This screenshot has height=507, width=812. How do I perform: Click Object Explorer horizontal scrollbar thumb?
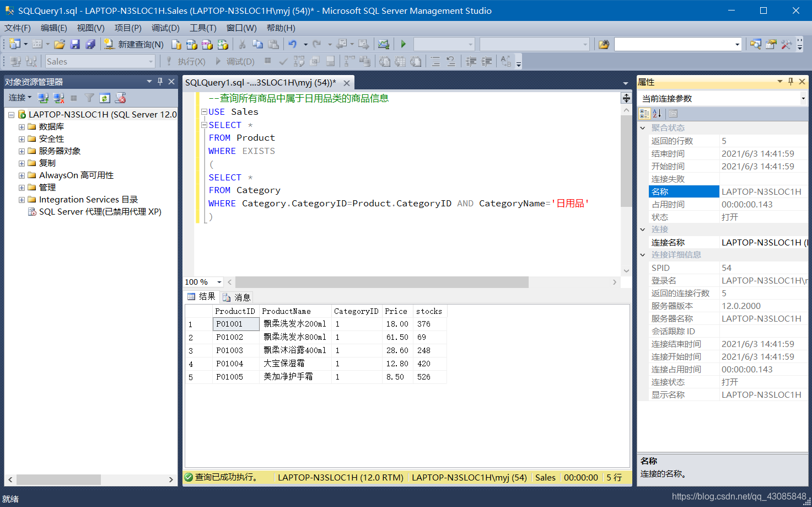click(x=58, y=479)
